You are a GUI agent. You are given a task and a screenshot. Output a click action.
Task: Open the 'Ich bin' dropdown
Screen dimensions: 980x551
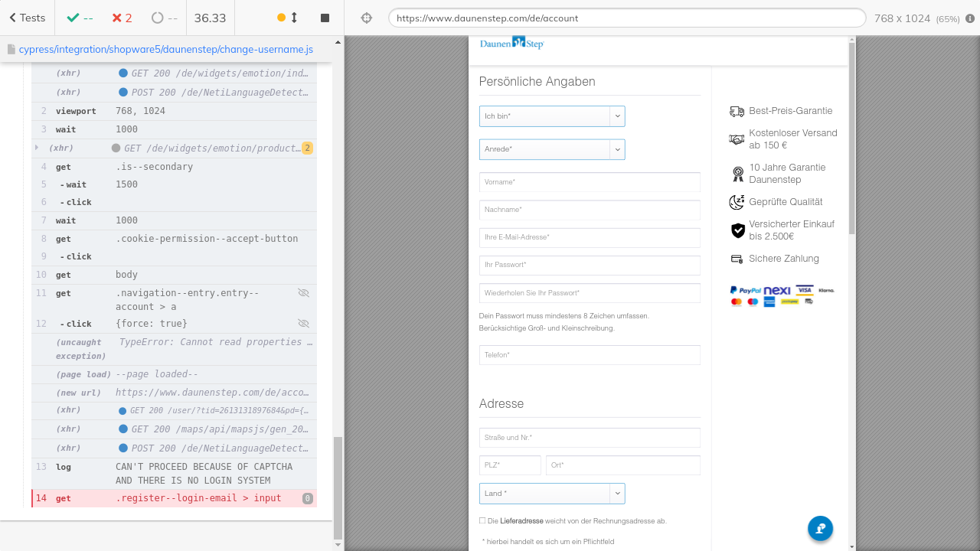tap(552, 116)
